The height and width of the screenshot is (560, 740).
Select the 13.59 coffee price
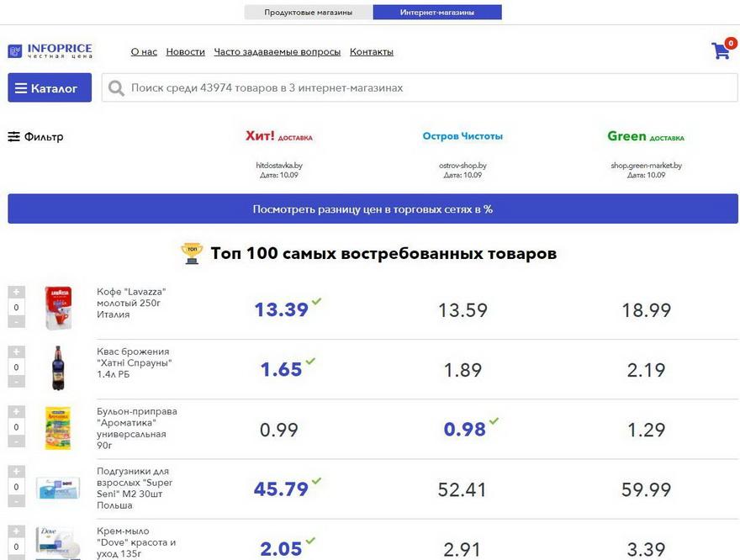point(462,310)
